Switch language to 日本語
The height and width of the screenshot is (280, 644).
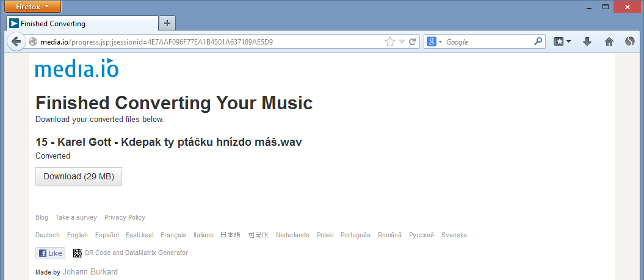[230, 235]
